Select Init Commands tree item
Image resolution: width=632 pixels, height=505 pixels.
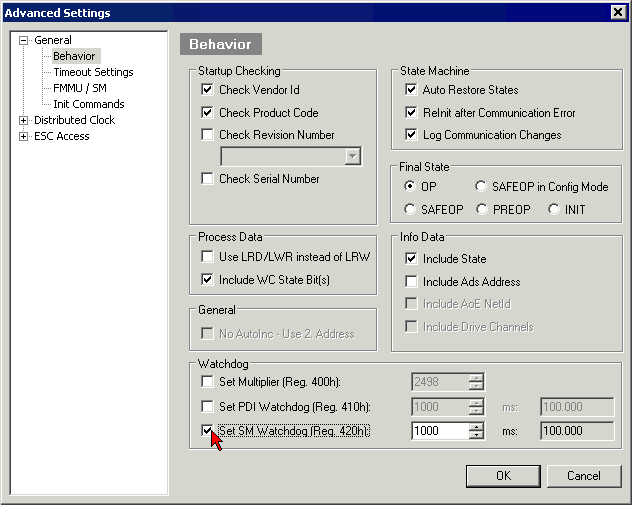89,105
